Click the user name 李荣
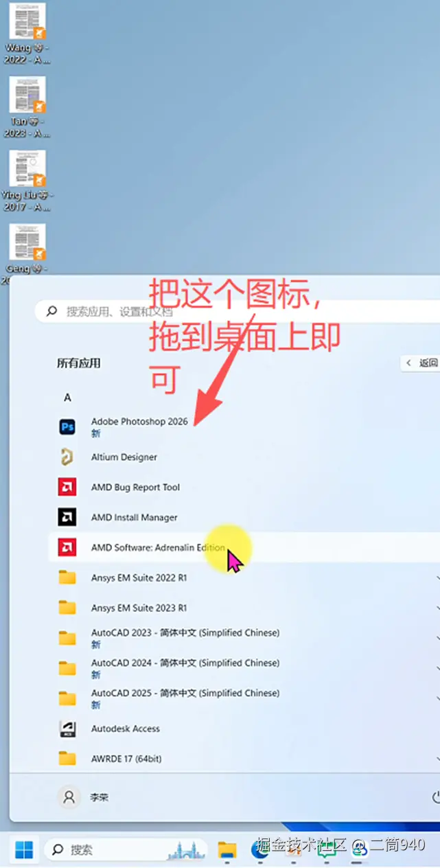Viewport: 440px width, 868px height. click(x=99, y=797)
